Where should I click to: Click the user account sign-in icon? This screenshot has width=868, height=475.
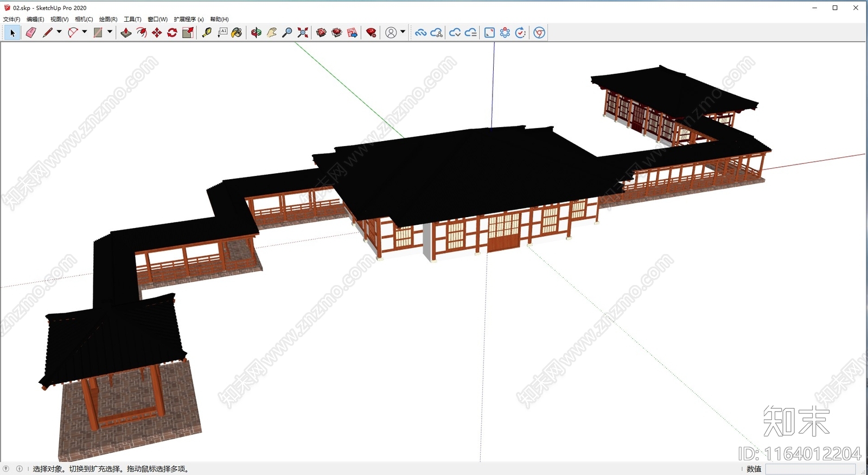point(391,33)
